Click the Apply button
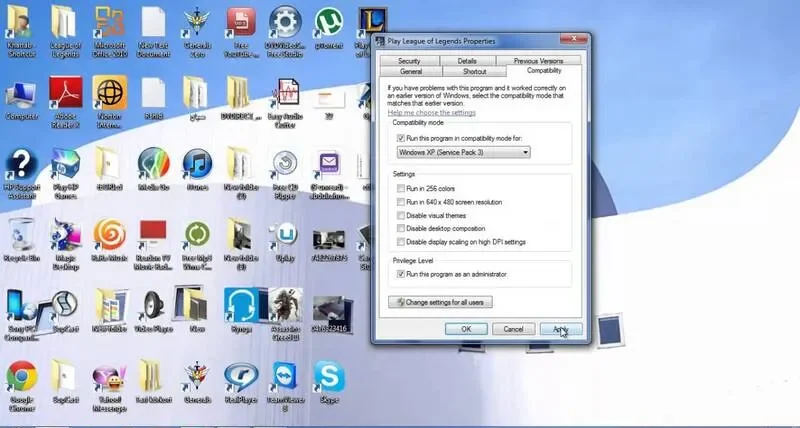 [561, 329]
